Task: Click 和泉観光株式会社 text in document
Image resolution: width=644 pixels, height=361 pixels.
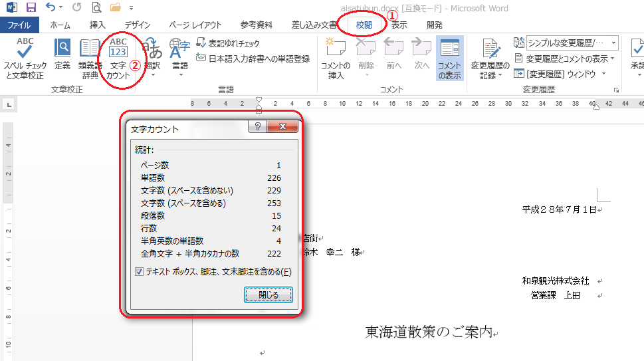Action: 556,281
